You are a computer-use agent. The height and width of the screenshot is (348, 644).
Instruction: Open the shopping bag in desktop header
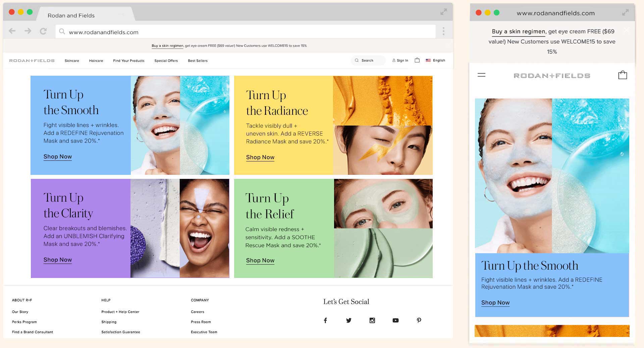tap(417, 60)
